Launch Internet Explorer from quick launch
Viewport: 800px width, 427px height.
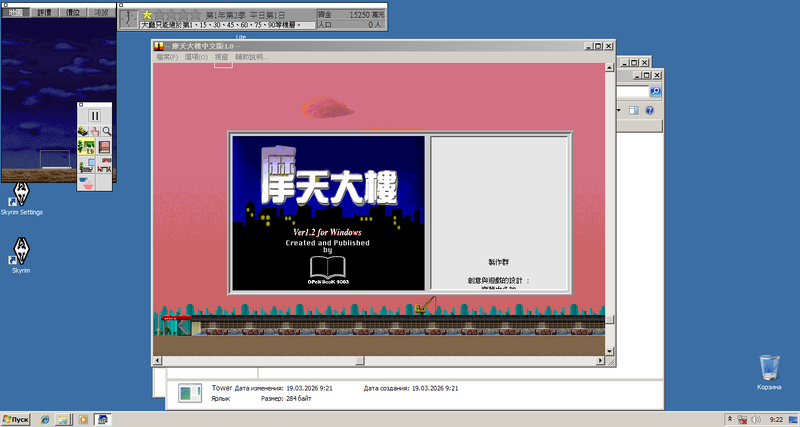(x=45, y=419)
